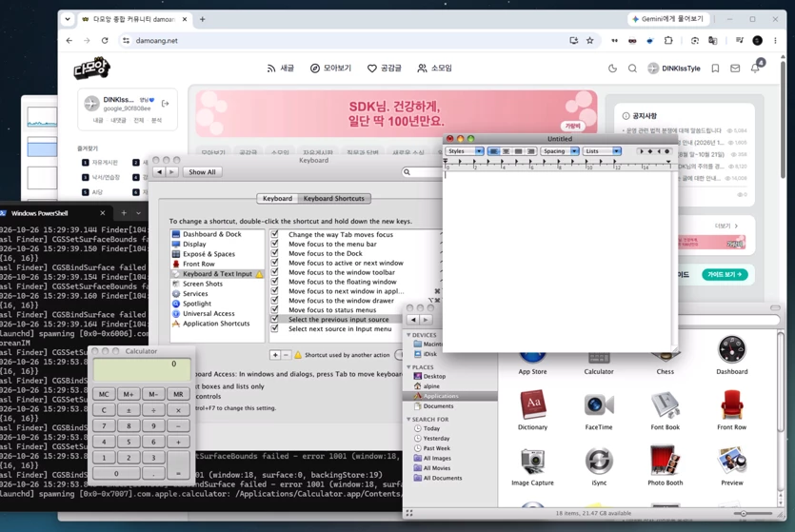Click Finder back arrow button
This screenshot has height=532, width=795.
click(x=413, y=320)
